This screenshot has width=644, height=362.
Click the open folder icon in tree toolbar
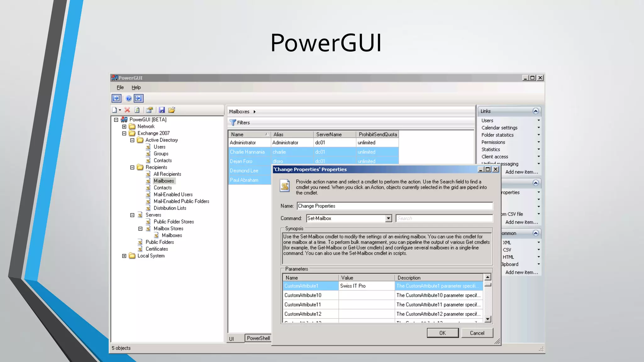tap(172, 110)
